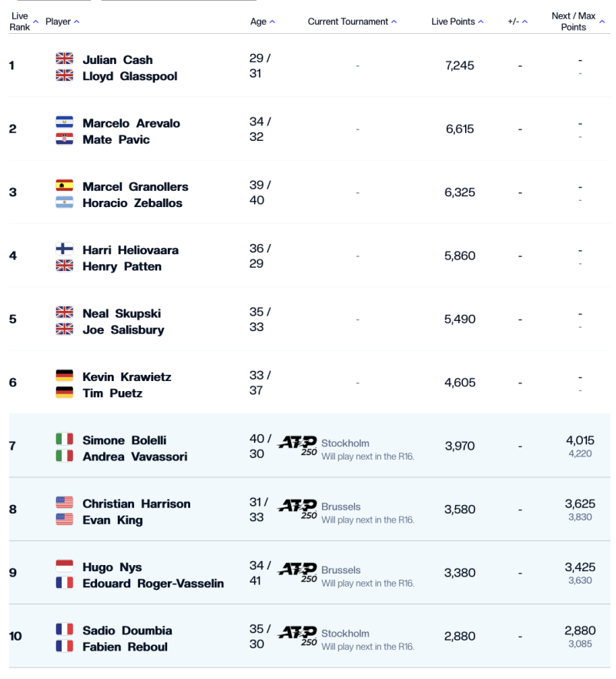Sort by Age column header
This screenshot has height=679, width=616.
click(262, 22)
